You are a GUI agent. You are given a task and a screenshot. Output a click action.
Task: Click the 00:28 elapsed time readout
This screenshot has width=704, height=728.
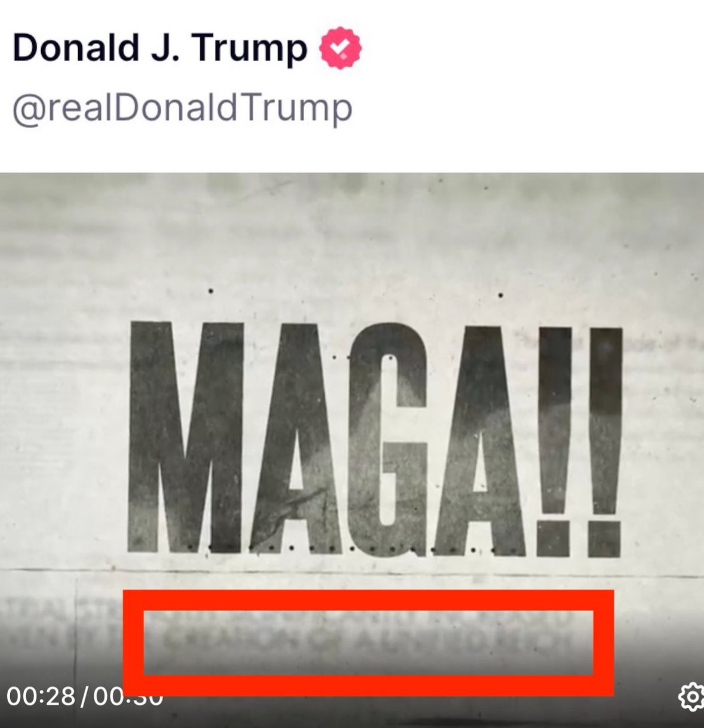[41, 697]
